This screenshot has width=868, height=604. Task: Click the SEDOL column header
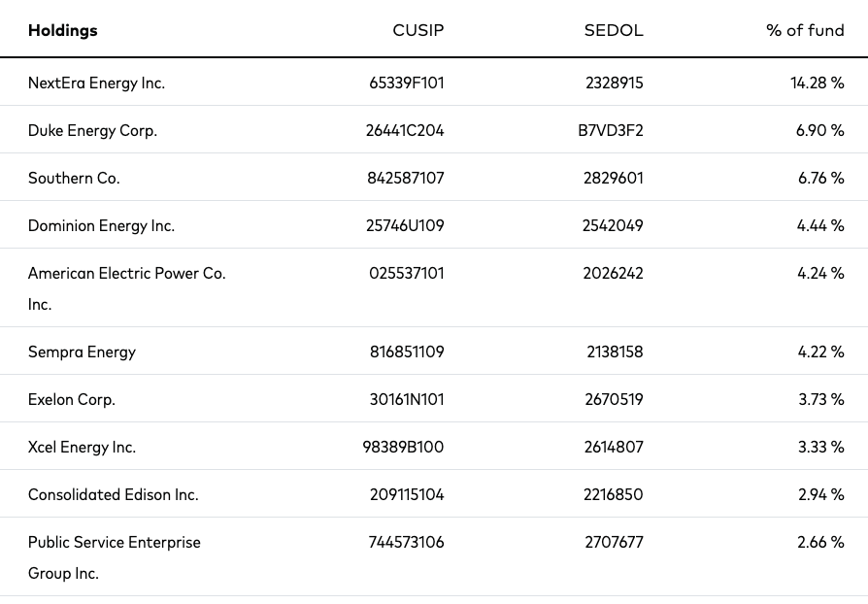coord(614,30)
